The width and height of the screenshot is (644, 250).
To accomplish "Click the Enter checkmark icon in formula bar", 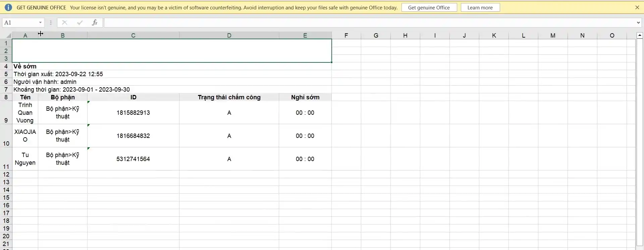I will pyautogui.click(x=80, y=22).
